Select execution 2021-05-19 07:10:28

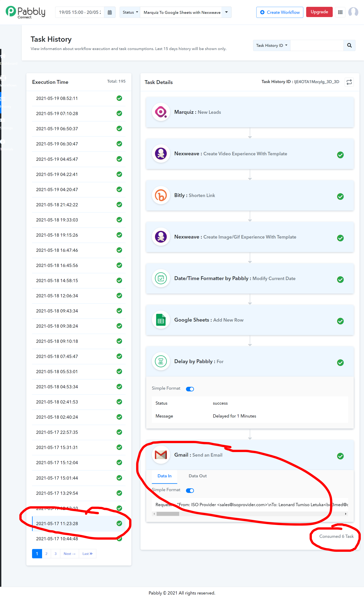tap(79, 114)
